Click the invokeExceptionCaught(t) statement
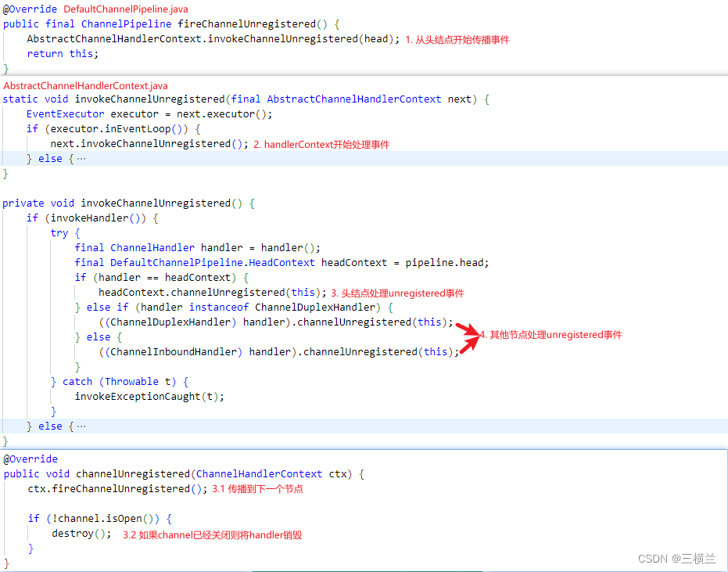Image resolution: width=728 pixels, height=572 pixels. pos(149,397)
